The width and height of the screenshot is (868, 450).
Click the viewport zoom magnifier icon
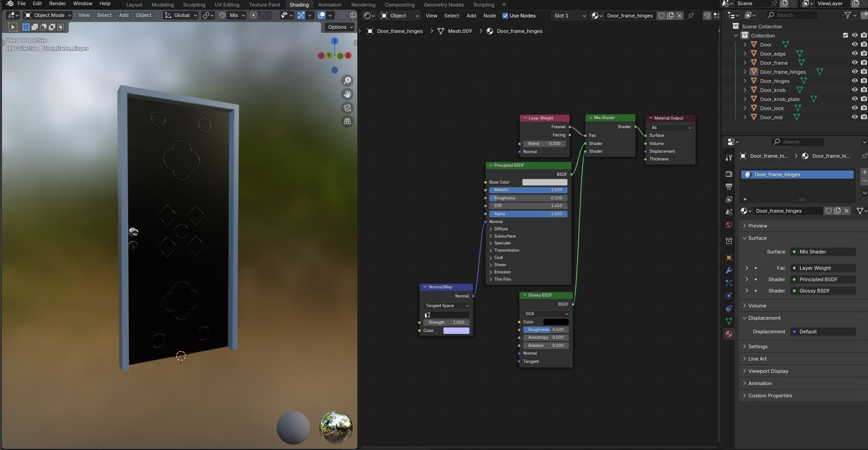coord(347,81)
